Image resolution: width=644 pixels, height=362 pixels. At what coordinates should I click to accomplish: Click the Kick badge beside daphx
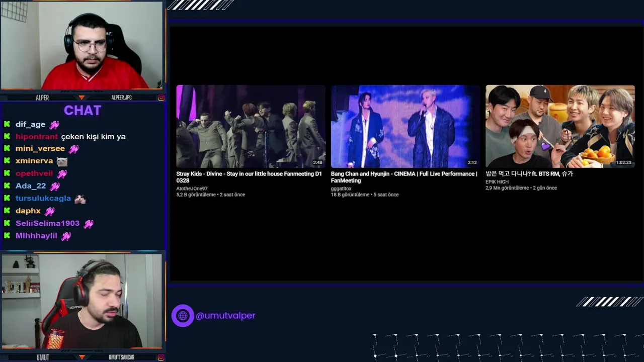7,211
